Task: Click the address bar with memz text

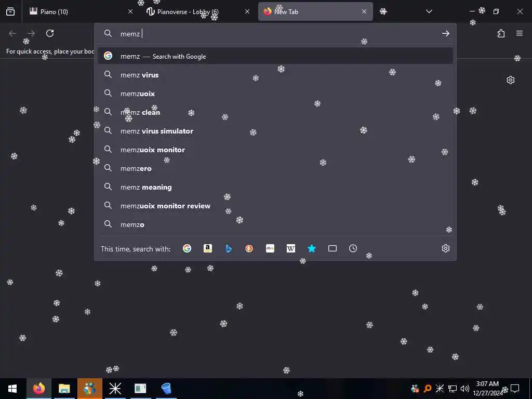Action: [x=275, y=34]
